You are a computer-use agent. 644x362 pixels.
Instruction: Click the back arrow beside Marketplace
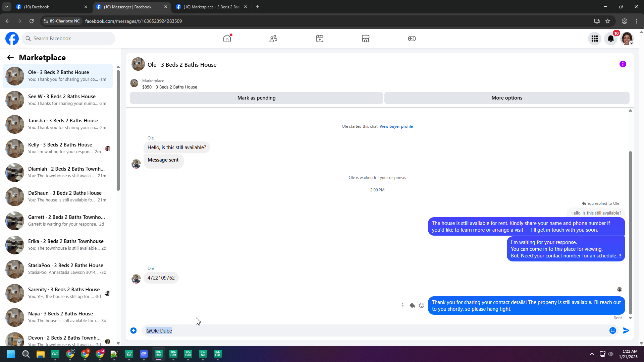(10, 58)
